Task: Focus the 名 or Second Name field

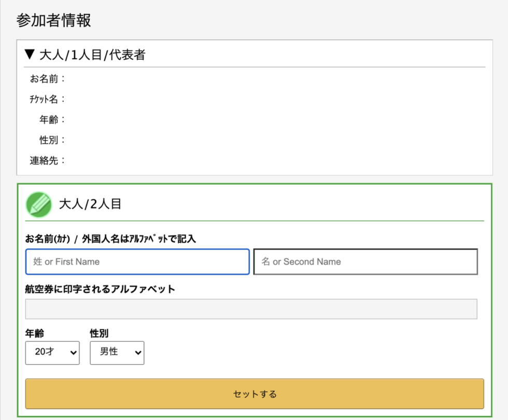Action: pyautogui.click(x=365, y=261)
